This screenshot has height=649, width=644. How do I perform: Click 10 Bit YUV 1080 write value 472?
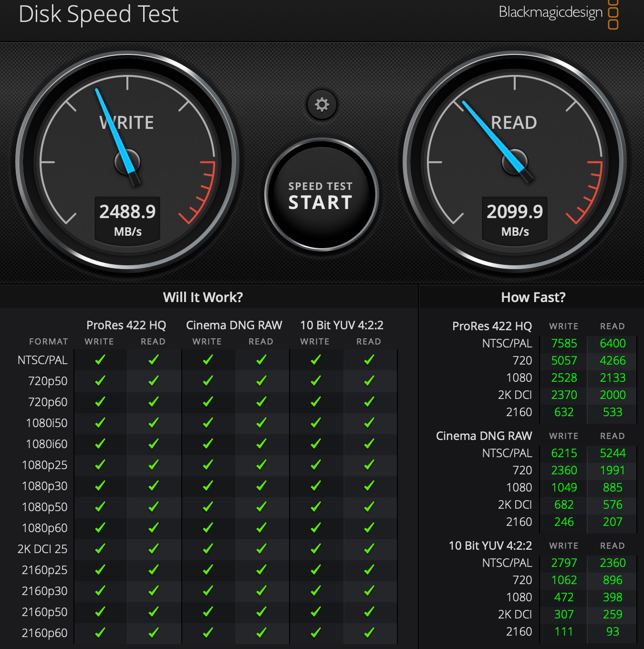[x=564, y=597]
